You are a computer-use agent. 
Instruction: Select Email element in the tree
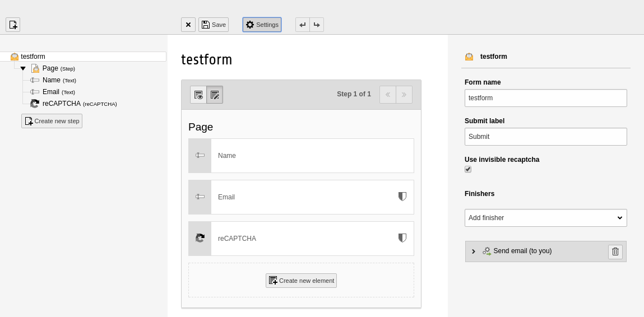(x=51, y=92)
